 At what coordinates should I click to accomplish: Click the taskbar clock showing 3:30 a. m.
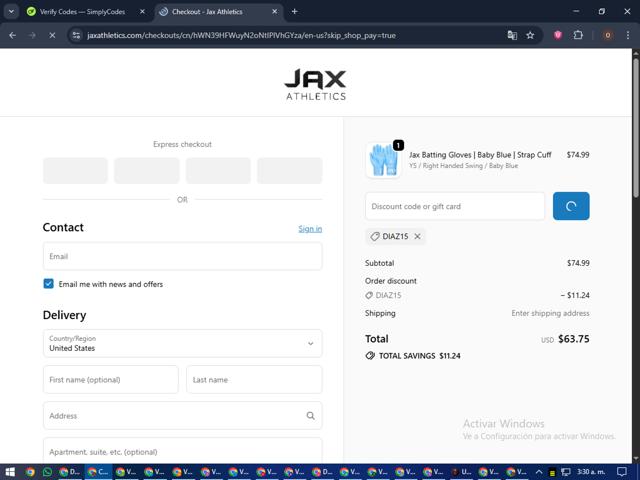tap(591, 472)
